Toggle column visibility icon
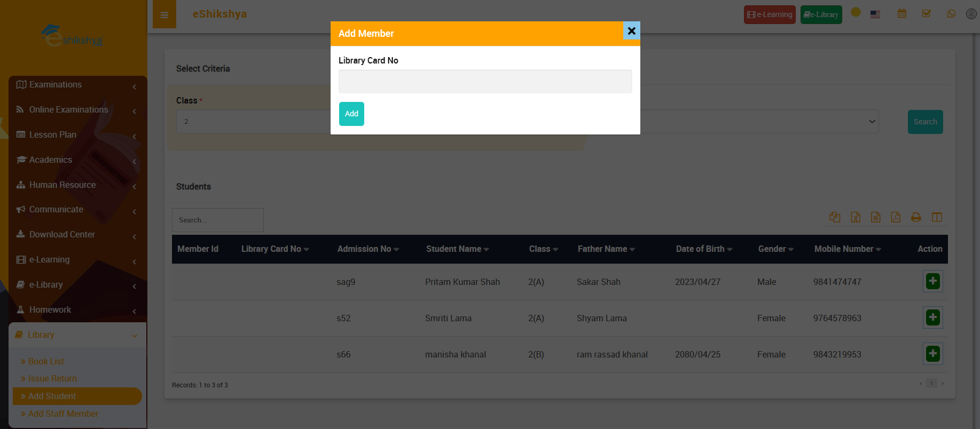Viewport: 980px width, 429px height. (x=937, y=217)
